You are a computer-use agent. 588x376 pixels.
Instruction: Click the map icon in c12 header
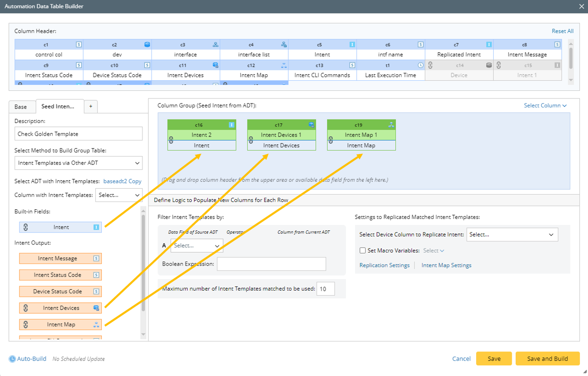pyautogui.click(x=284, y=65)
